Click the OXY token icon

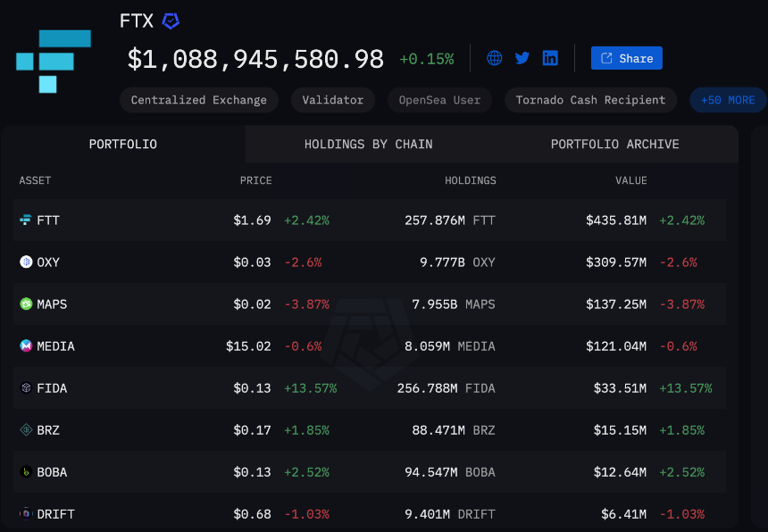pos(26,262)
